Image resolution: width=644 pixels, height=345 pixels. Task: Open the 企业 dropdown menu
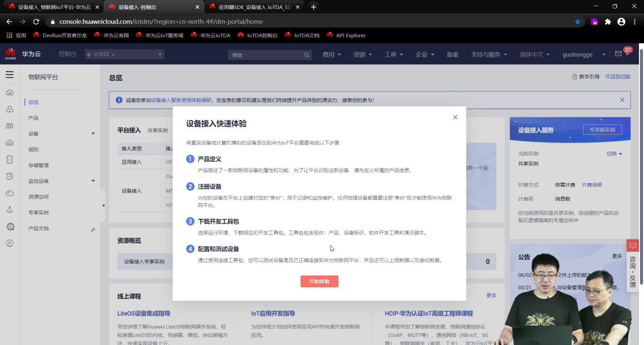[x=425, y=54]
